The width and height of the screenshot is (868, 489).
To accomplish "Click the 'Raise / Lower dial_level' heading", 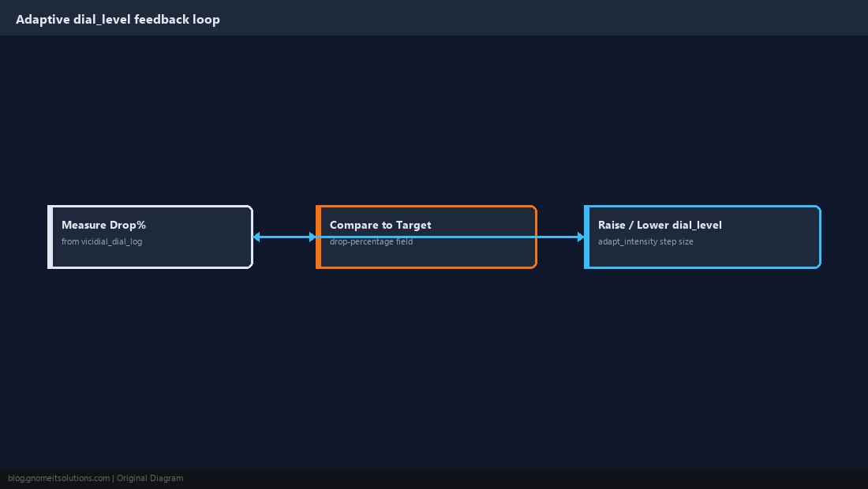I will 660,225.
